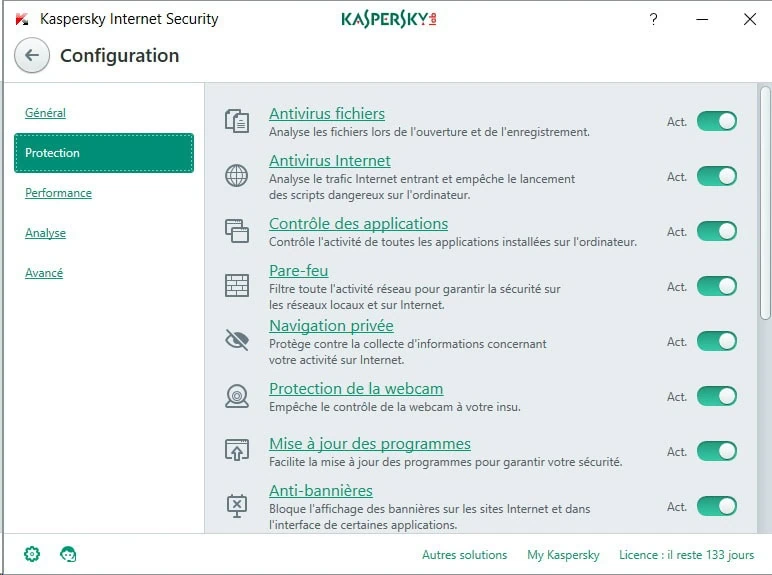Switch to the Performance section
The height and width of the screenshot is (575, 772).
click(58, 193)
